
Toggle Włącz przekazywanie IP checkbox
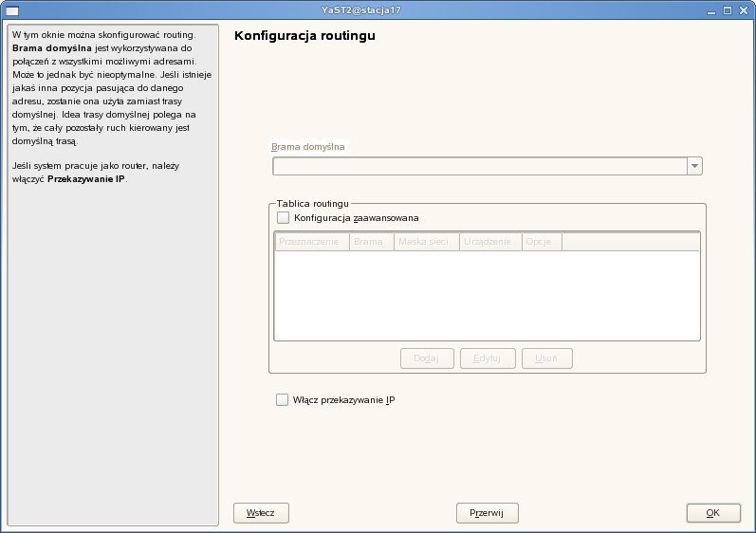(282, 399)
